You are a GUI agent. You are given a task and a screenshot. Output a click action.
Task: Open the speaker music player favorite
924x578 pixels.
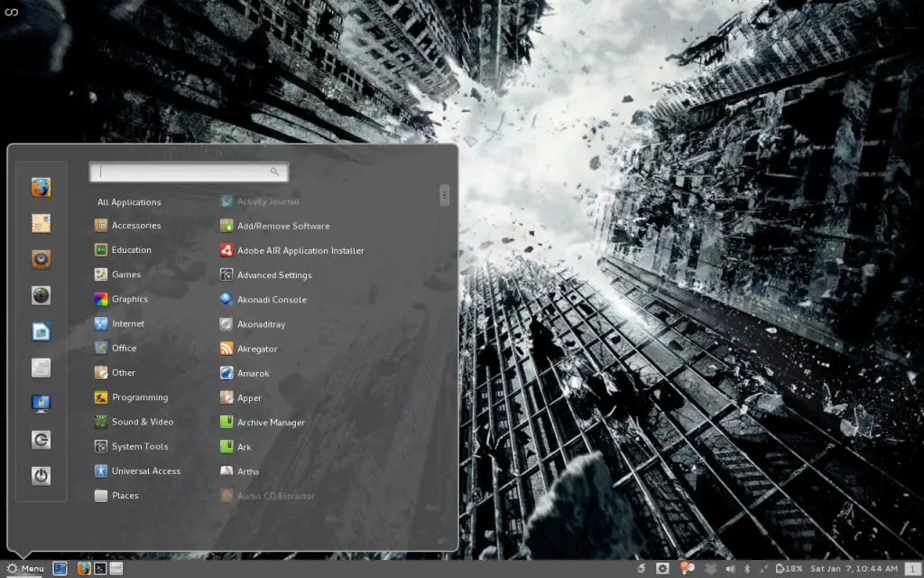41,259
